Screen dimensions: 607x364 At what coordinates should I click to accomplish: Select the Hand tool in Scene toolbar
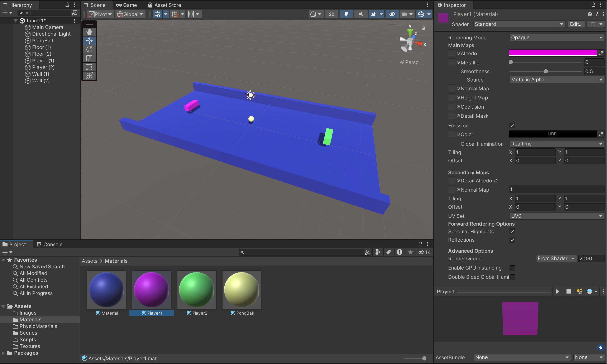coord(89,32)
